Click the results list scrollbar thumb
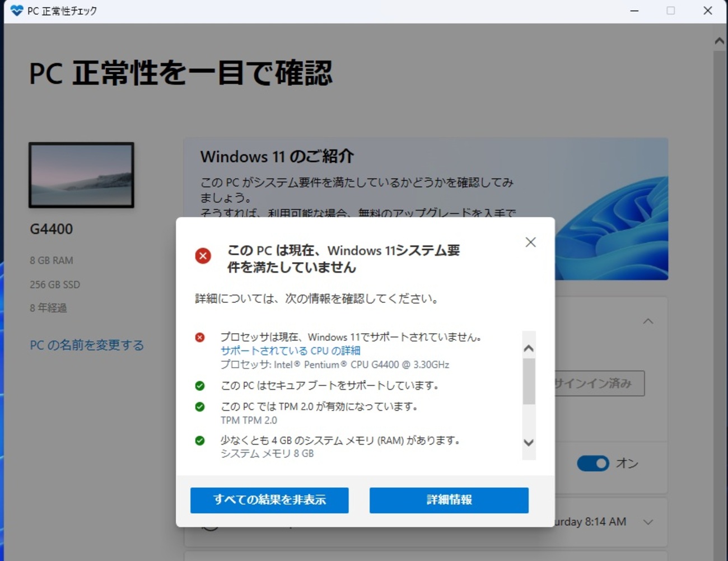This screenshot has width=728, height=561. tap(529, 381)
